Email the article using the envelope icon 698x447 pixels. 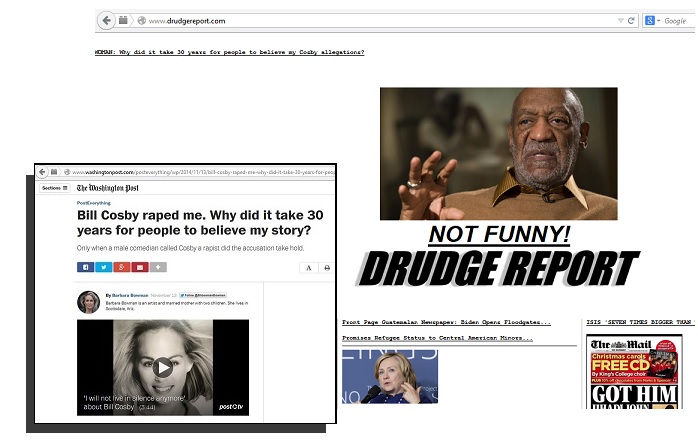(140, 267)
